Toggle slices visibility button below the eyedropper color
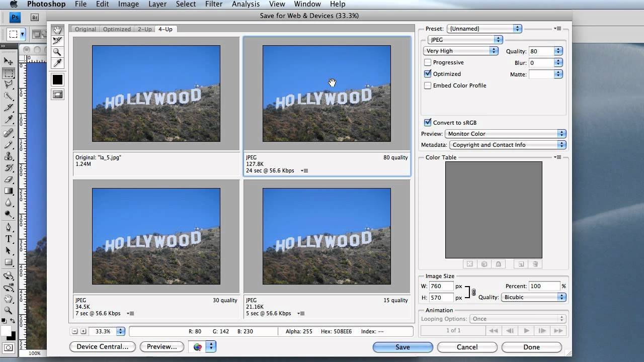The width and height of the screenshot is (644, 362). point(57,94)
